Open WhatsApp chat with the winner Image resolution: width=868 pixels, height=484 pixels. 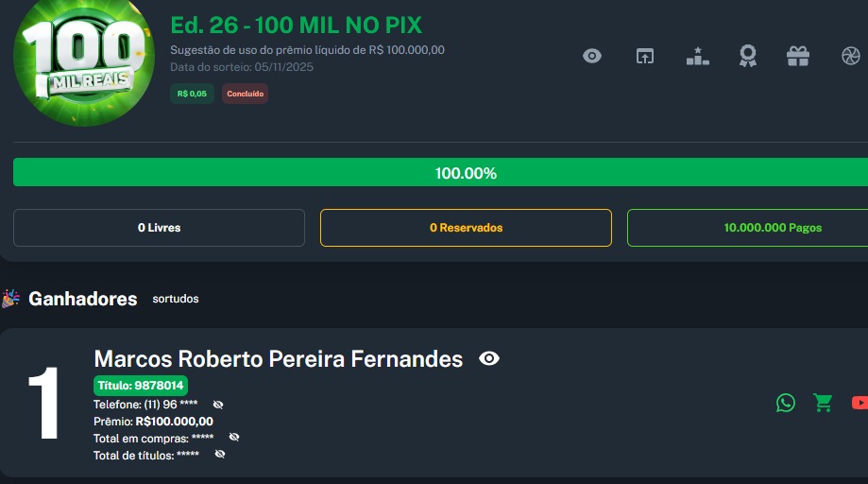786,403
